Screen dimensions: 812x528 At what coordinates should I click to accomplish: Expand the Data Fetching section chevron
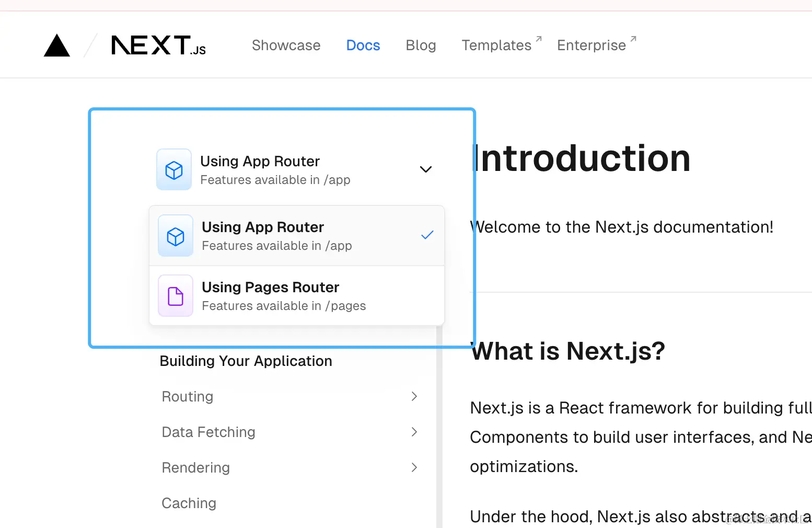click(414, 432)
